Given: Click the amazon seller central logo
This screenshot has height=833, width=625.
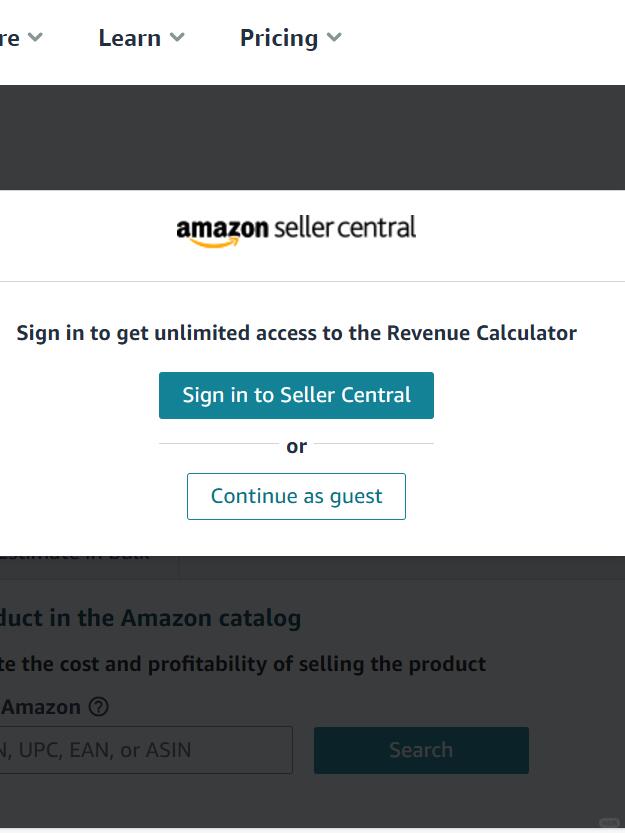Looking at the screenshot, I should (296, 231).
